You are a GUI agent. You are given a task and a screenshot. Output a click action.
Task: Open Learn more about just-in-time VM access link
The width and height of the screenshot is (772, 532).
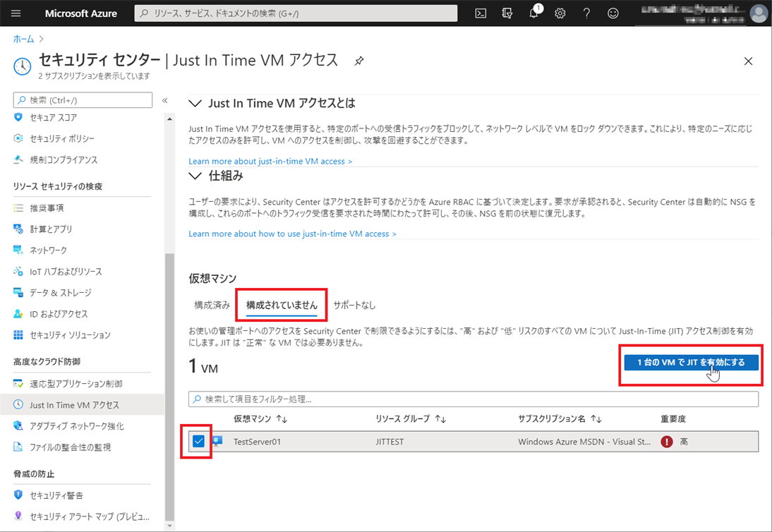point(270,162)
